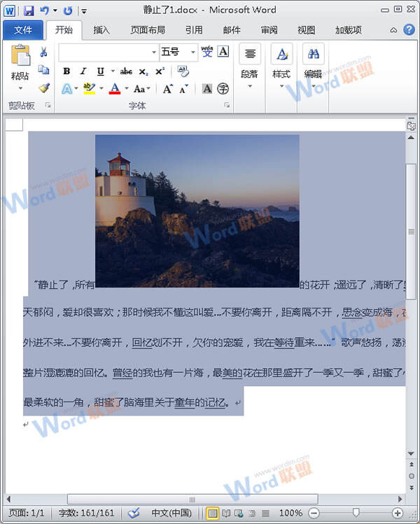Click inside the font name box
Screen dimensions: 420x524
pos(104,52)
